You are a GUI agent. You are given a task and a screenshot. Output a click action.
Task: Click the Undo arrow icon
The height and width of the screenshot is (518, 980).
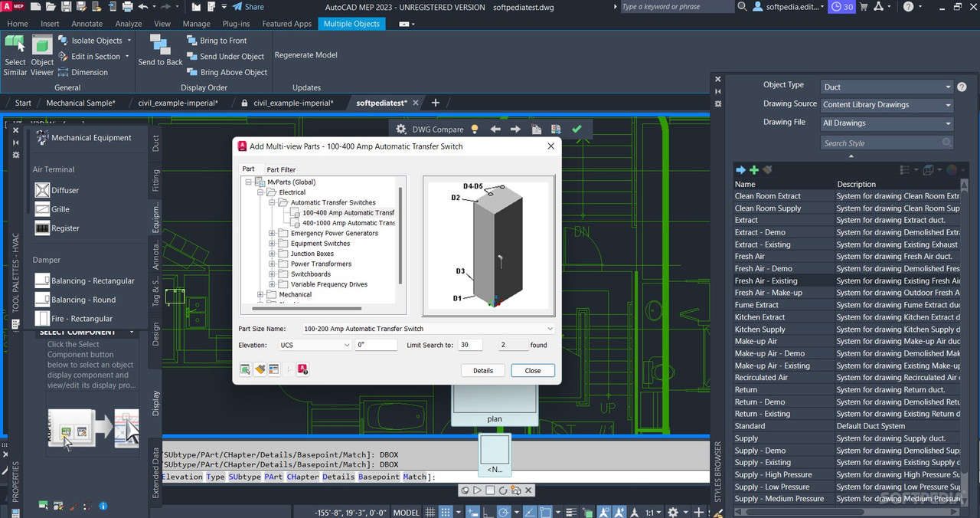143,7
